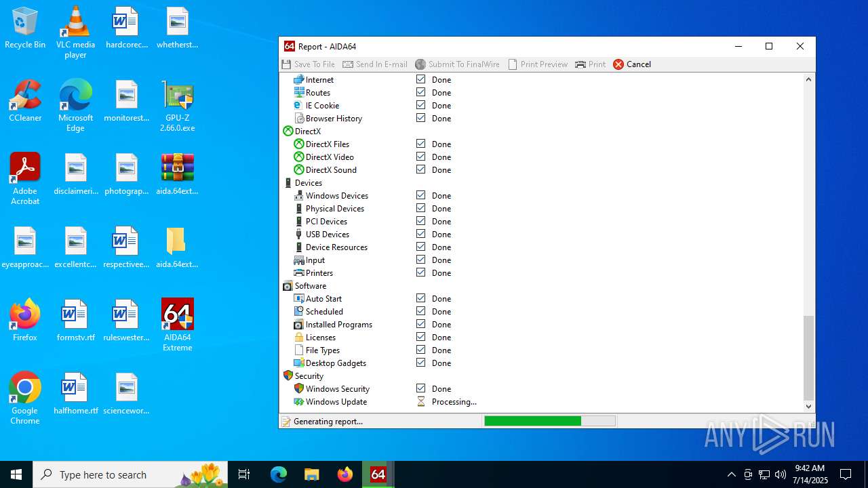
Task: Click Save To File toolbar button
Action: pyautogui.click(x=309, y=64)
